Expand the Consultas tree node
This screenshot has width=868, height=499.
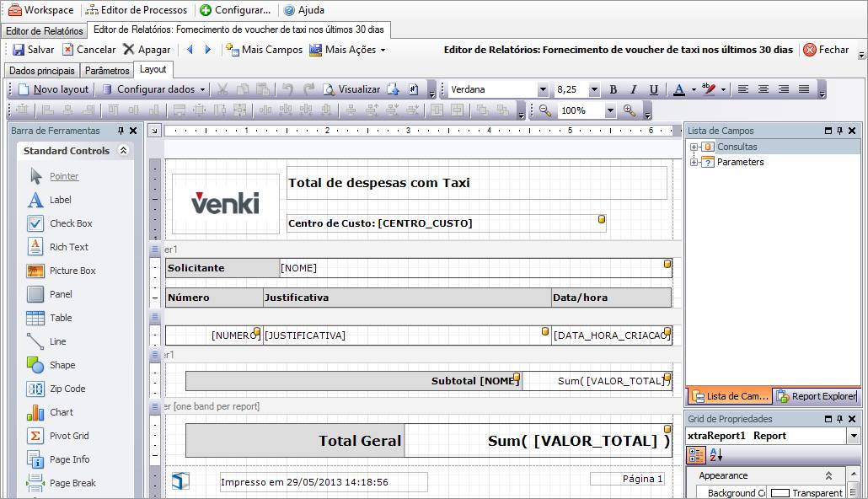pos(694,147)
